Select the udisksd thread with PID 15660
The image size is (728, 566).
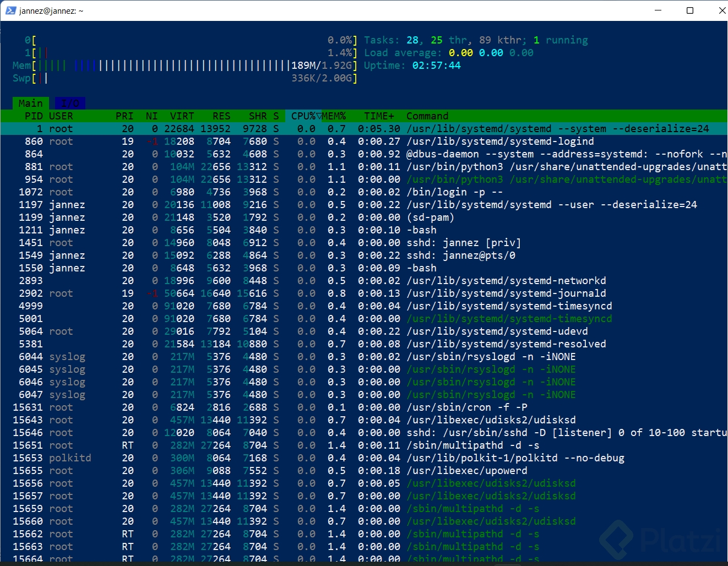pyautogui.click(x=364, y=521)
